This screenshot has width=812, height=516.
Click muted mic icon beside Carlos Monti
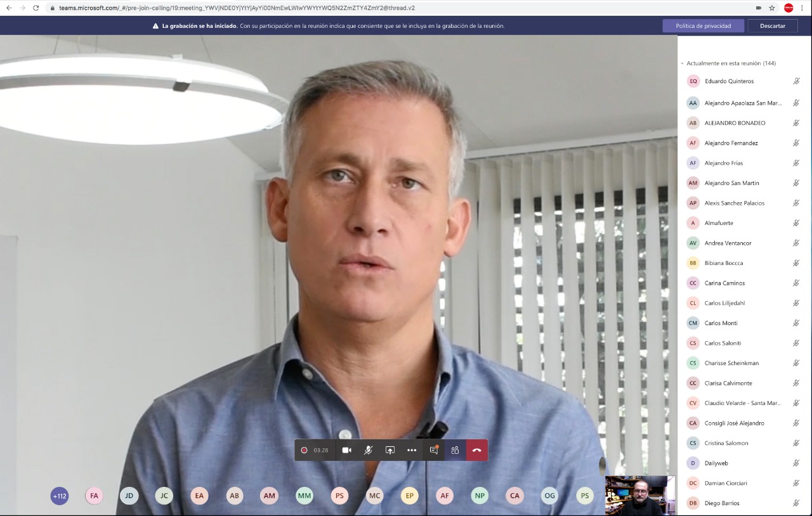click(796, 323)
